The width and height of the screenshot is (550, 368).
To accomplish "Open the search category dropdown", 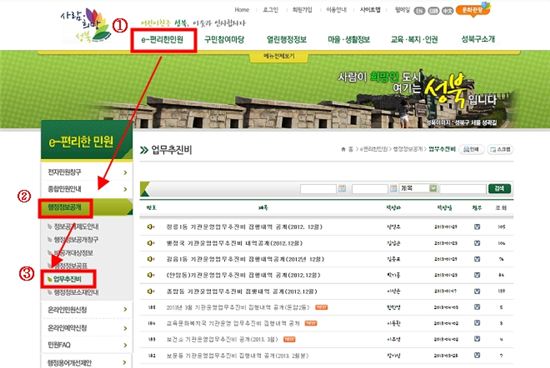I will (x=419, y=189).
